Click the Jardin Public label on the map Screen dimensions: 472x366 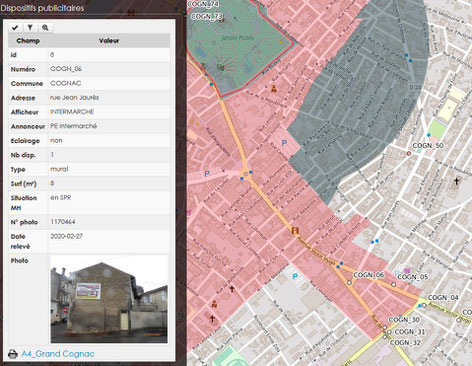click(238, 38)
